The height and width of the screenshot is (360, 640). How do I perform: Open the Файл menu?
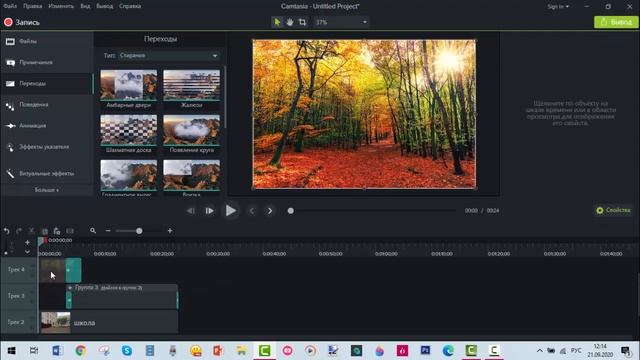(x=10, y=6)
